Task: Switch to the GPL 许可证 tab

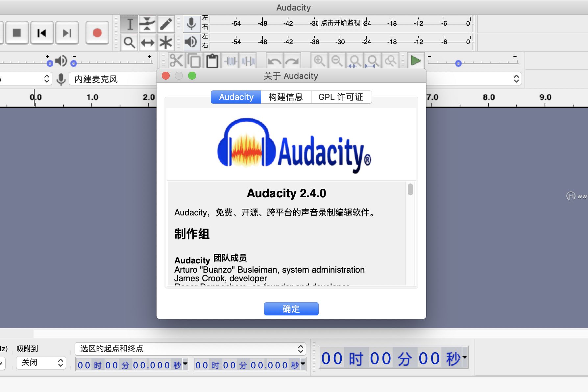Action: [x=341, y=97]
